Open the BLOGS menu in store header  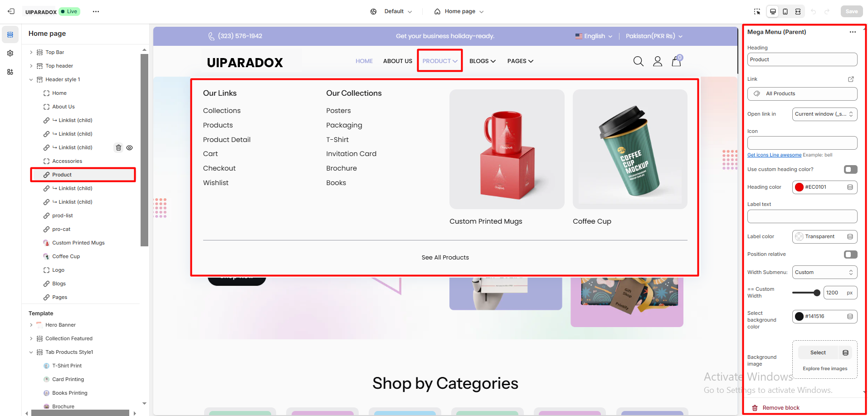483,61
